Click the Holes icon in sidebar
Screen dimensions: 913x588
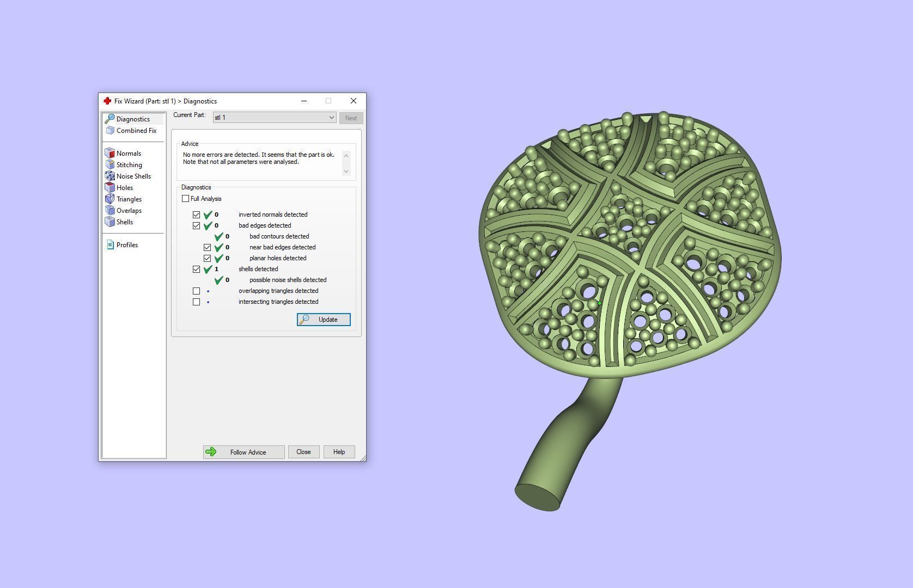click(110, 187)
